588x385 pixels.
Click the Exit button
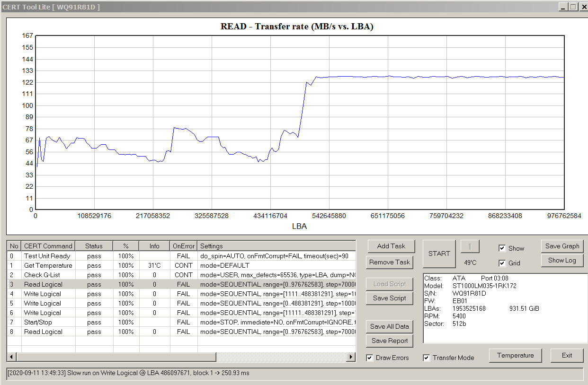567,355
